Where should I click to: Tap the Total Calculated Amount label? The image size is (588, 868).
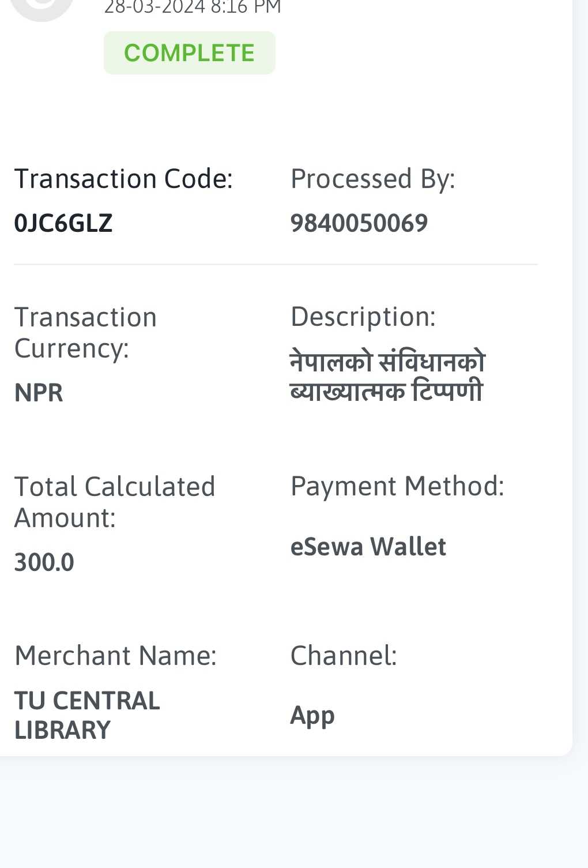click(115, 502)
